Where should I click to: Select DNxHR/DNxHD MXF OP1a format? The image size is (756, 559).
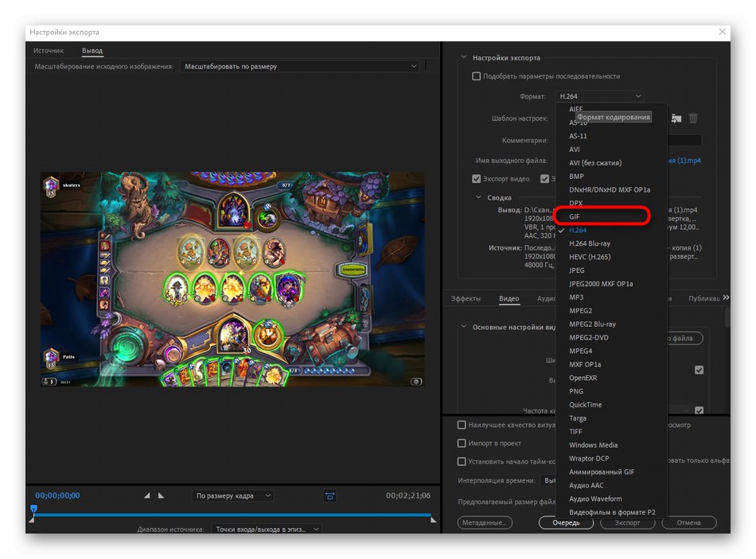click(x=611, y=190)
